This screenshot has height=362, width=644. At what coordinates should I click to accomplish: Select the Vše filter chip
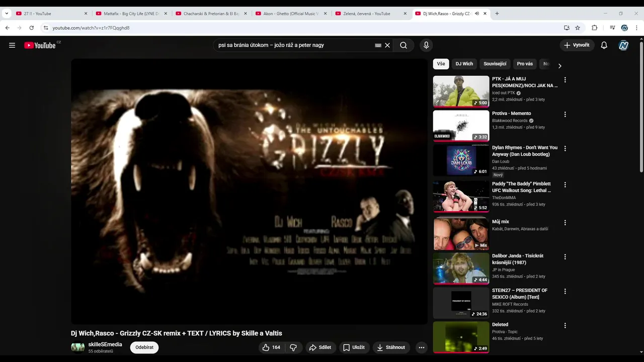click(441, 64)
